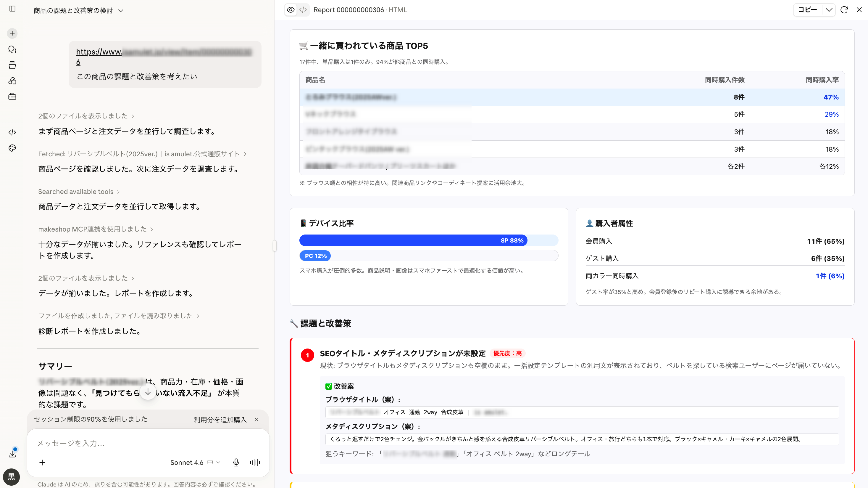Start a new chat with plus icon

[12, 33]
